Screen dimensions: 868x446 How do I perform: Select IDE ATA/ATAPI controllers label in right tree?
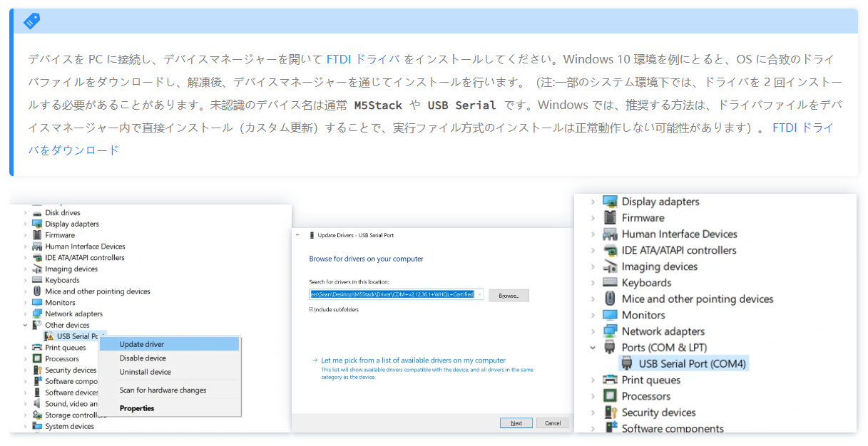(x=679, y=251)
